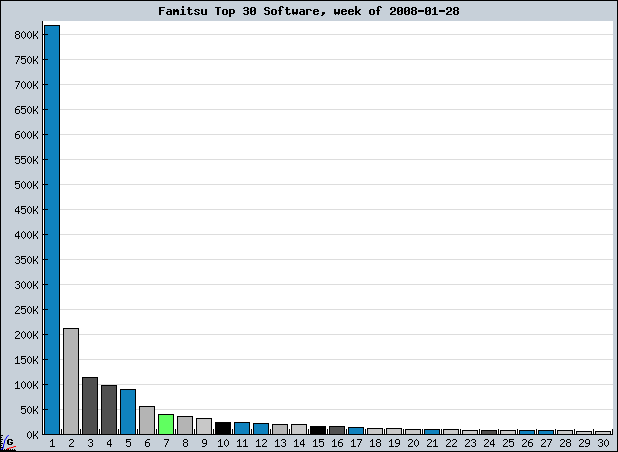Click the x-axis label 28
Screen dimensions: 618x452
565,444
